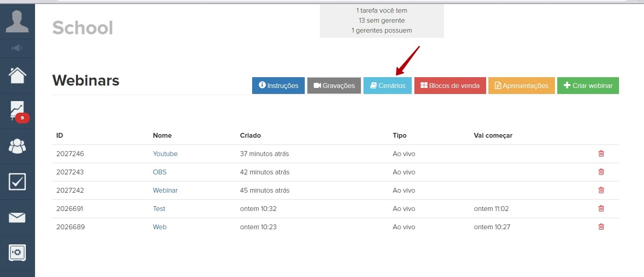Viewport: 644px width, 277px height.
Task: Open the user profile avatar icon
Action: [17, 21]
